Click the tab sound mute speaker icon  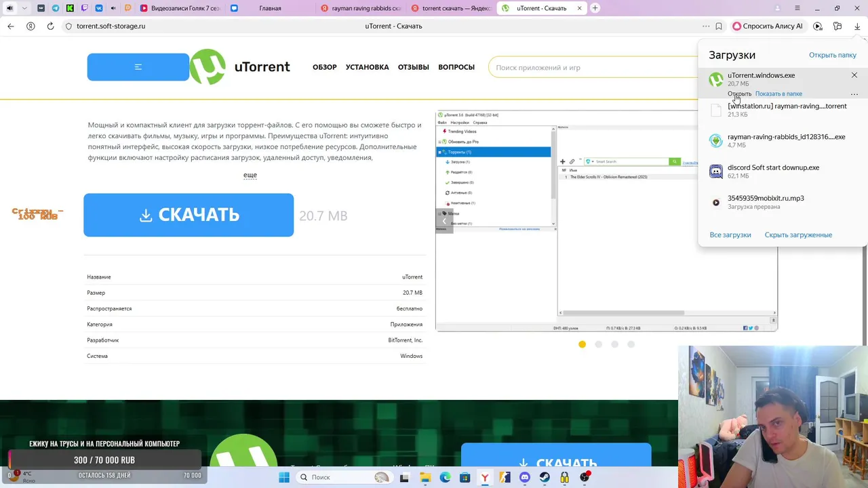(x=9, y=8)
